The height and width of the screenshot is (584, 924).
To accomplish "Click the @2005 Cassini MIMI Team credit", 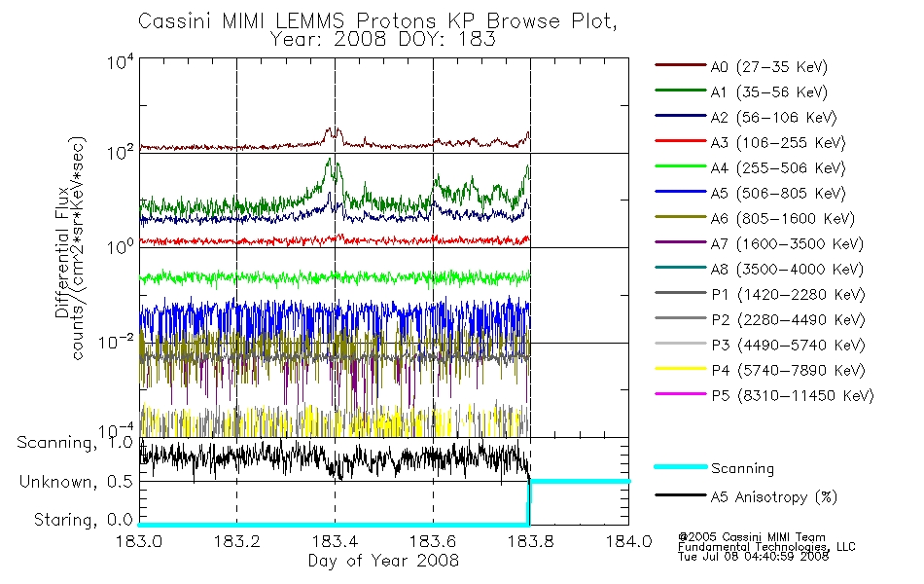I will click(751, 537).
